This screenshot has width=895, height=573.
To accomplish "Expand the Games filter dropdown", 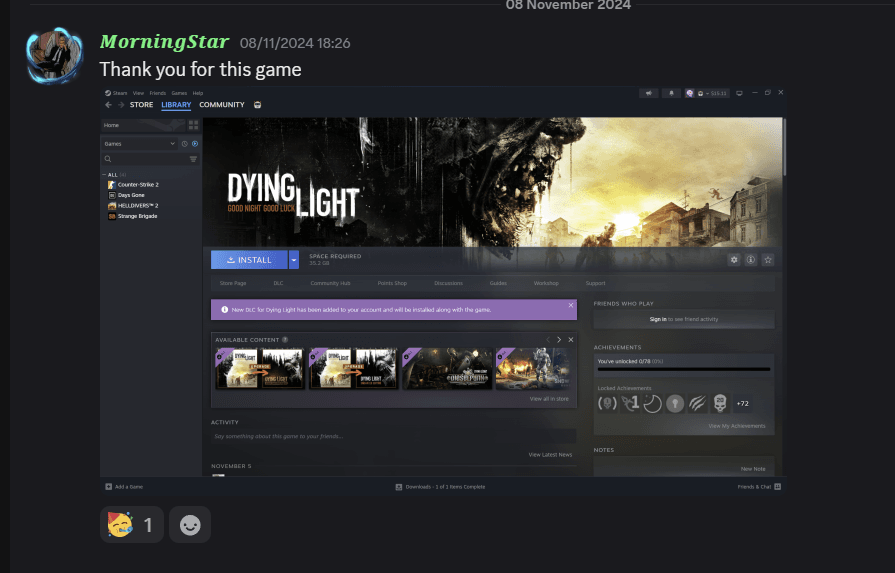I will click(x=139, y=144).
